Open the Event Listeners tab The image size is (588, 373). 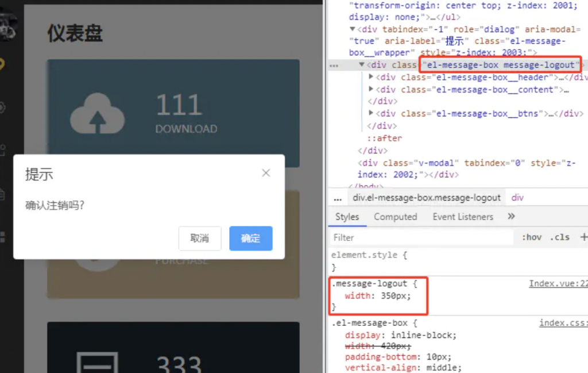click(463, 217)
